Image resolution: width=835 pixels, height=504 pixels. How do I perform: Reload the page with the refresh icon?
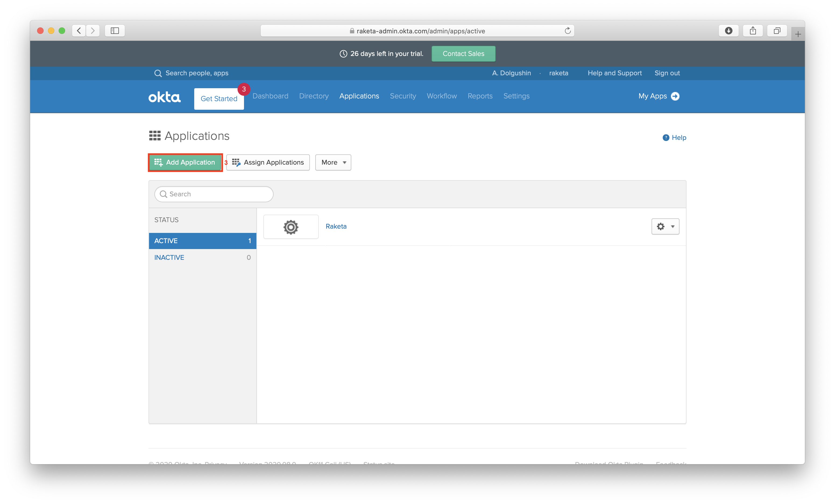568,31
